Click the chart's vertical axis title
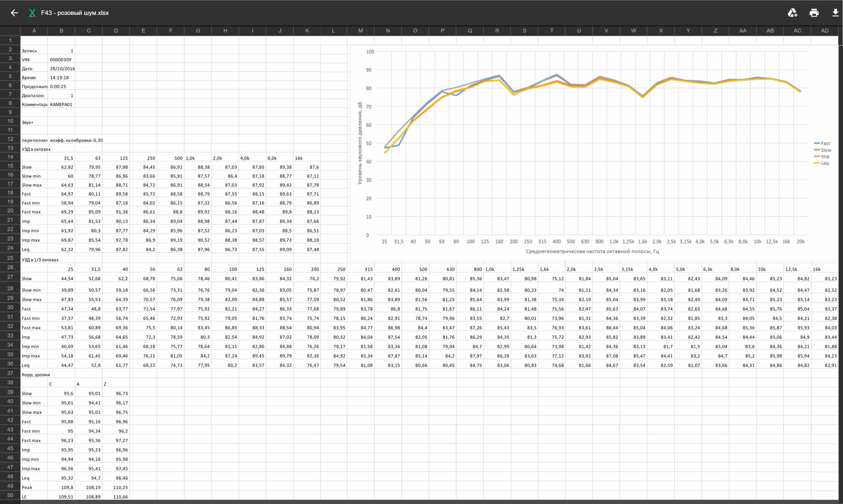 coord(360,143)
